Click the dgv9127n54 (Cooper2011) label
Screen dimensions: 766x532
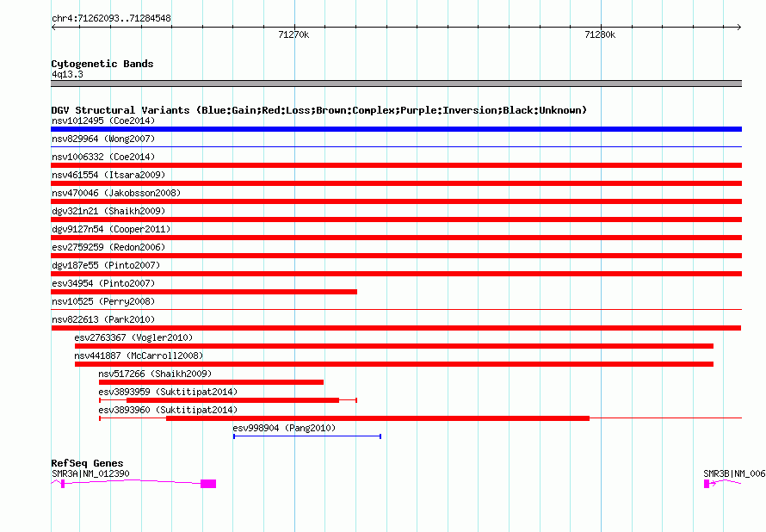(x=111, y=229)
